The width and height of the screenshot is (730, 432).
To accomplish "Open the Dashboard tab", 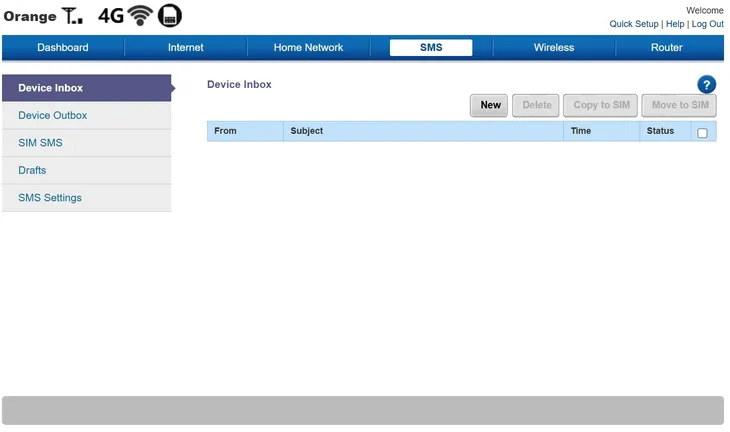I will [x=63, y=47].
